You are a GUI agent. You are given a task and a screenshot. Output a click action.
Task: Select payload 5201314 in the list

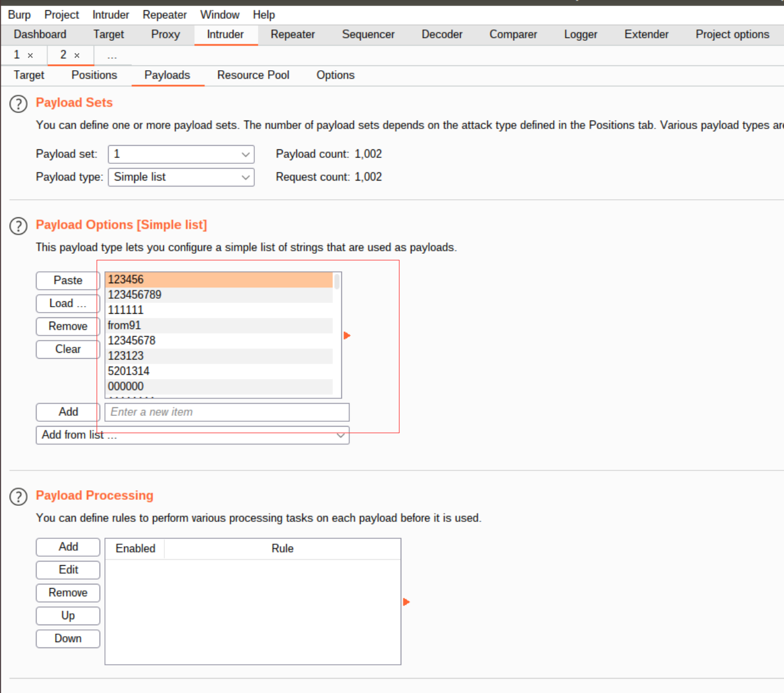tap(219, 371)
